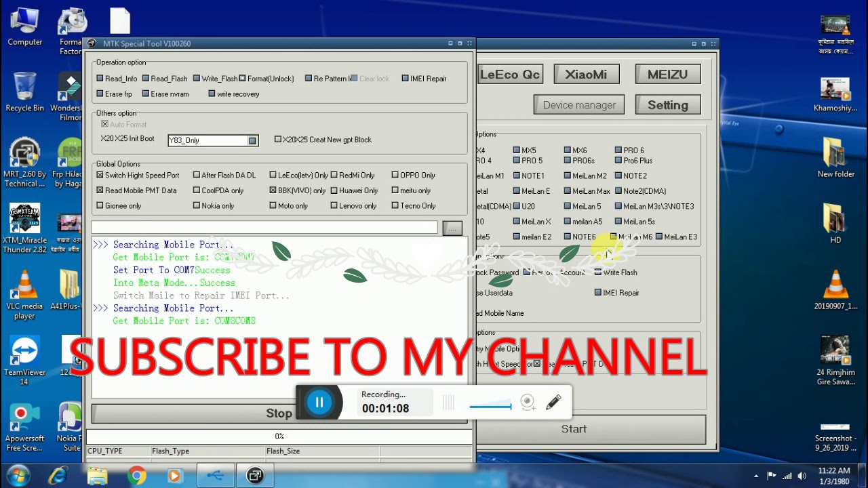Screen dimensions: 868x488
Task: Enable the Read_Info checkbox
Action: click(100, 79)
